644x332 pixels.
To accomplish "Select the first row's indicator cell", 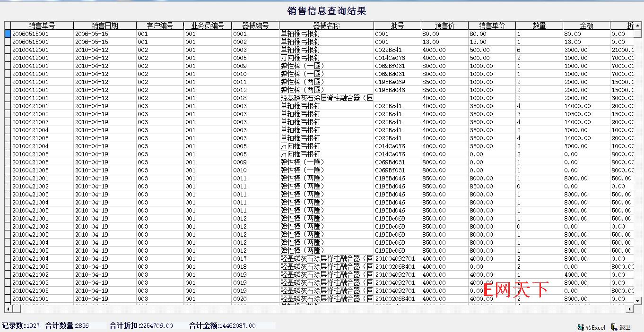I will point(8,34).
